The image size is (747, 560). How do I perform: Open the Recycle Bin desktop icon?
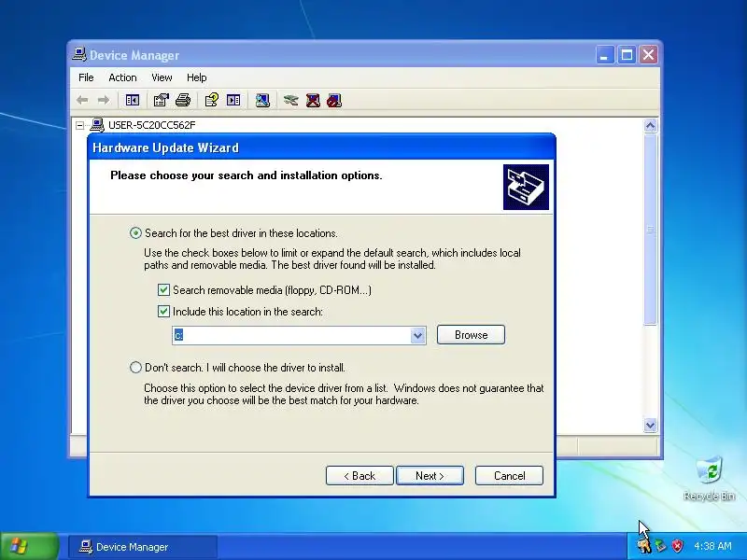tap(709, 478)
